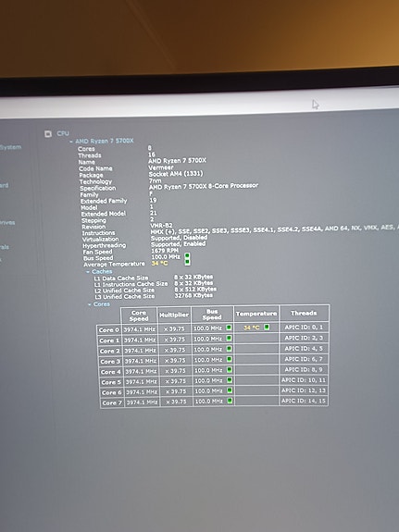
Task: Click the Threads column header
Action: [x=304, y=313]
